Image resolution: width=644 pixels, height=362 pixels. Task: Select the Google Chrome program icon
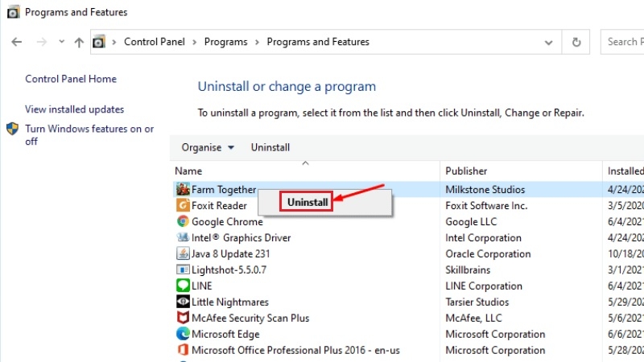pyautogui.click(x=183, y=222)
